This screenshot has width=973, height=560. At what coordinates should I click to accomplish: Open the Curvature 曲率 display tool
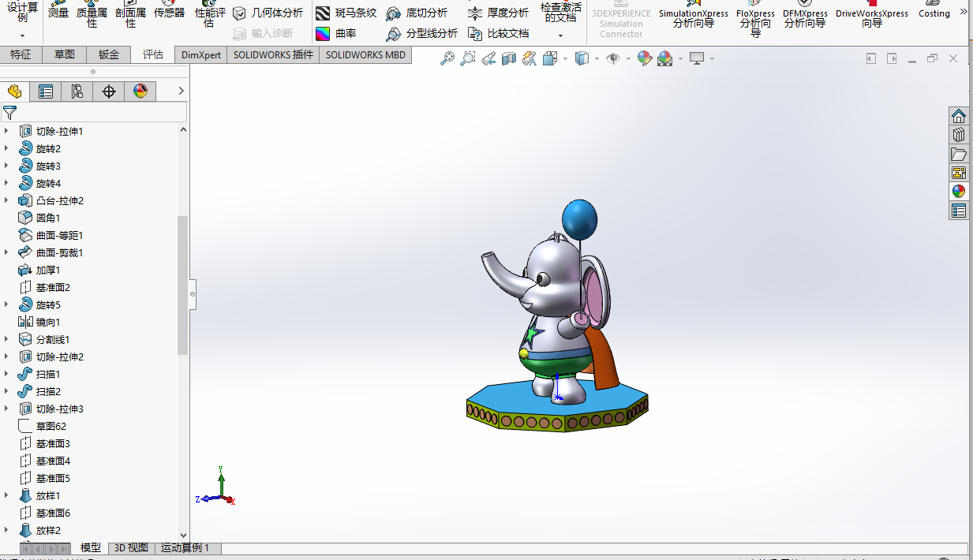335,33
